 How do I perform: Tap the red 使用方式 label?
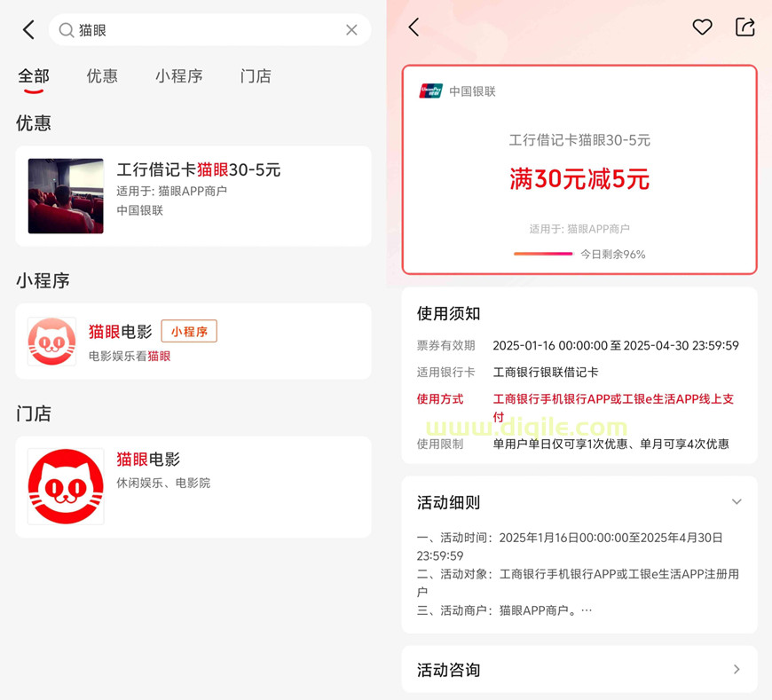pyautogui.click(x=440, y=398)
